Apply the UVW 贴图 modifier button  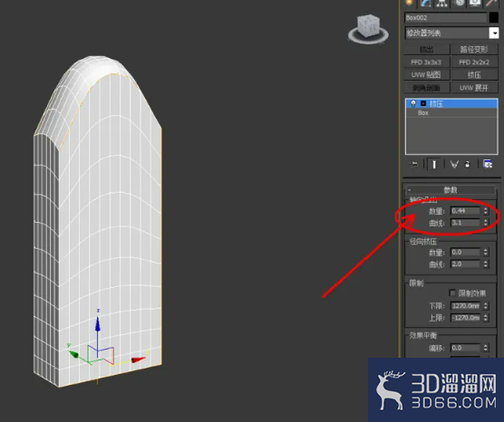click(427, 75)
